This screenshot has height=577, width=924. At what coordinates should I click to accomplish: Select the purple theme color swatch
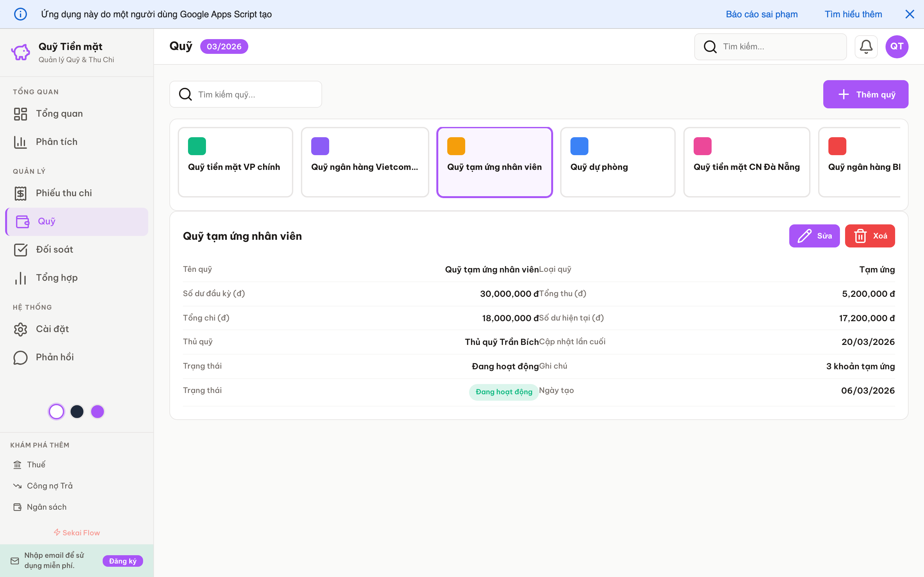point(97,411)
